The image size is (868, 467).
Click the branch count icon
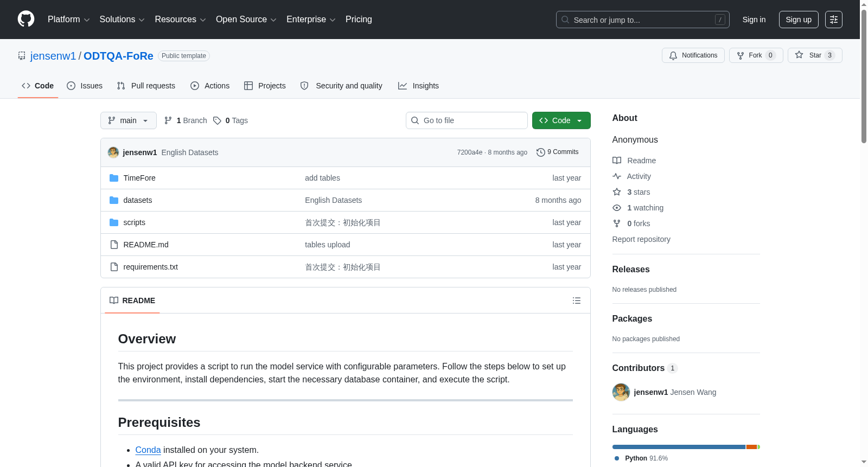[168, 120]
